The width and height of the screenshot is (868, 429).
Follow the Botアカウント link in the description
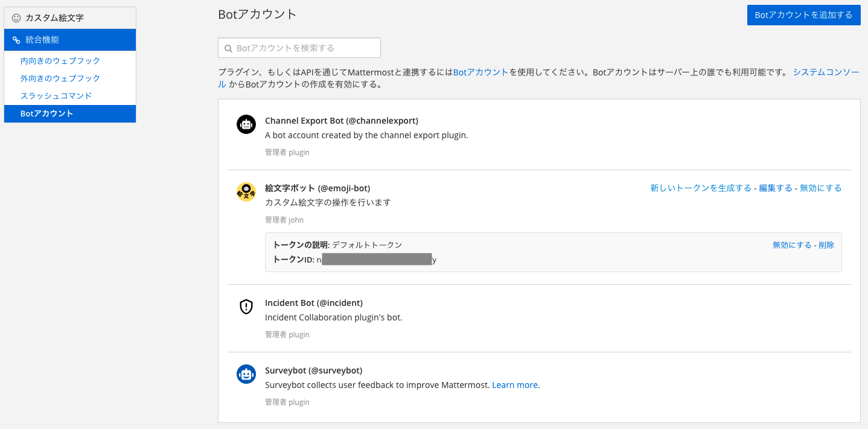[481, 72]
